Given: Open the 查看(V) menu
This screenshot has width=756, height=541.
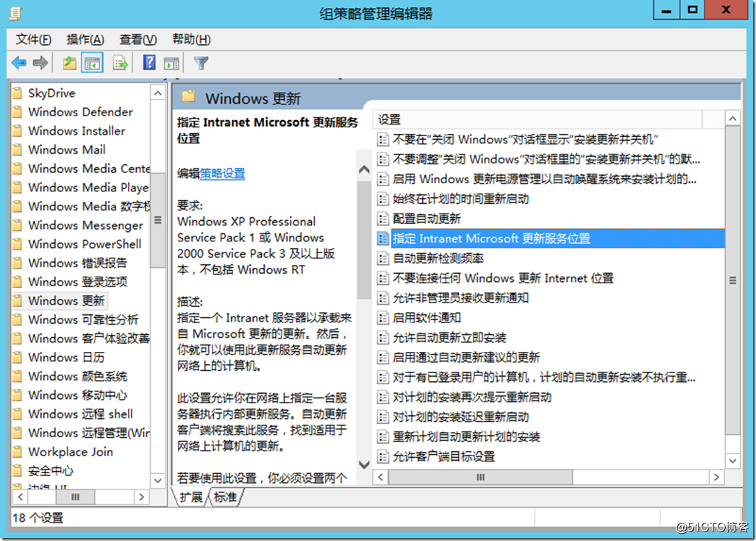Looking at the screenshot, I should (138, 40).
